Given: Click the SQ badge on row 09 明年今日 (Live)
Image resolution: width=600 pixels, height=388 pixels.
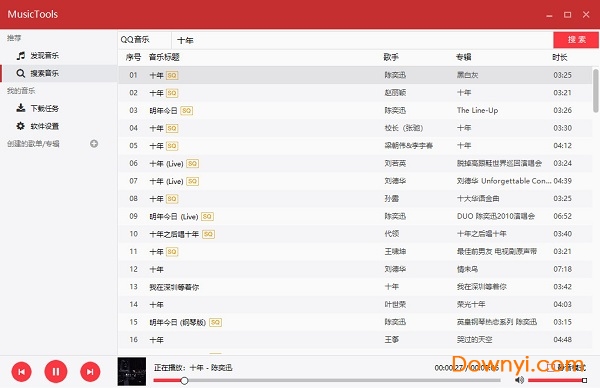Looking at the screenshot, I should coord(207,216).
